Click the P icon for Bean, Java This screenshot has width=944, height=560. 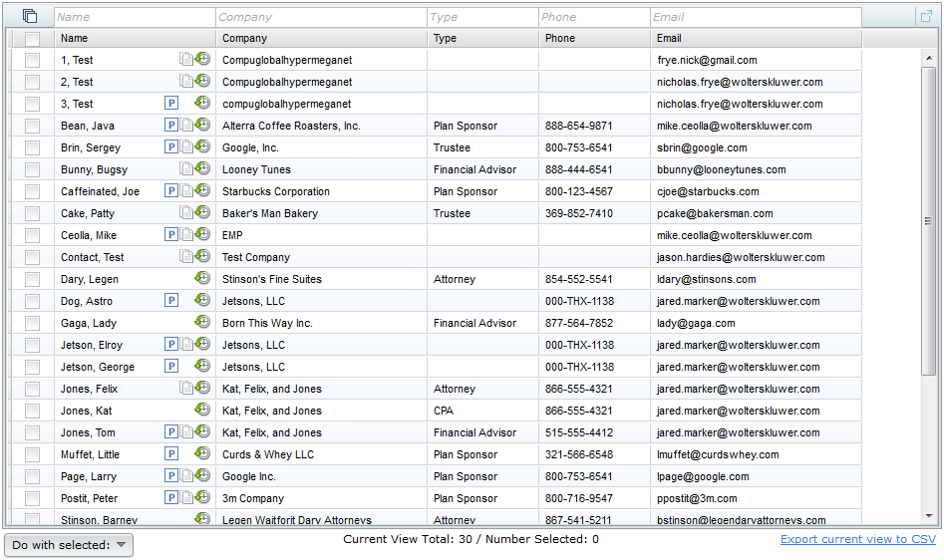tap(171, 126)
